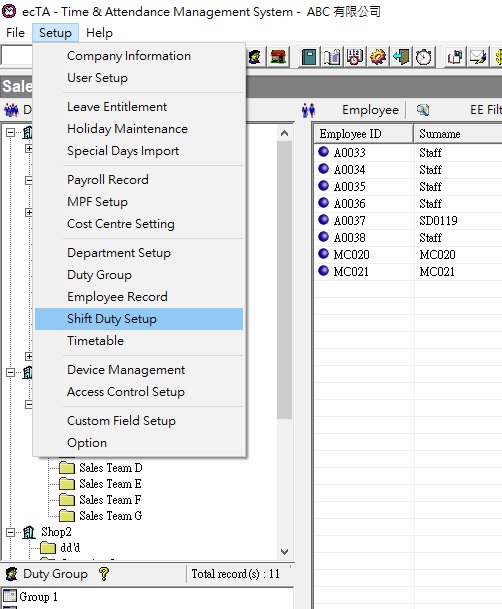Click the stopwatch toolbar icon
This screenshot has width=502, height=609.
[424, 57]
